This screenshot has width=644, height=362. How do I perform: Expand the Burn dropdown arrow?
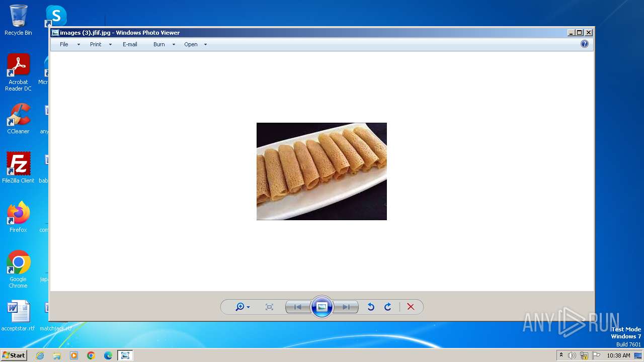(174, 45)
